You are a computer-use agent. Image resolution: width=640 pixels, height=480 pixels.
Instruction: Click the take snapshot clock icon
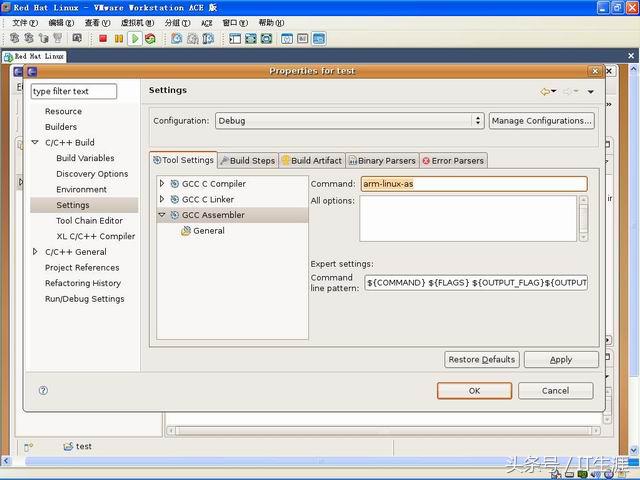coord(177,39)
